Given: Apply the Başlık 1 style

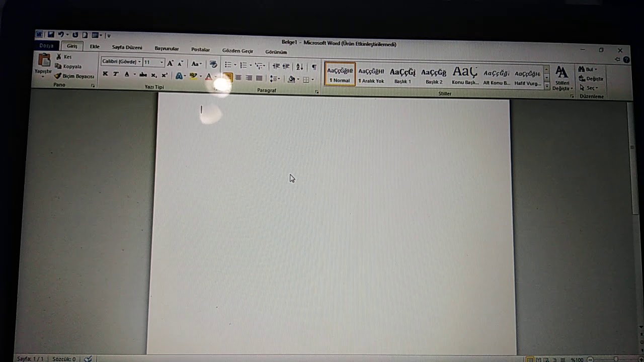Looking at the screenshot, I should tap(403, 76).
